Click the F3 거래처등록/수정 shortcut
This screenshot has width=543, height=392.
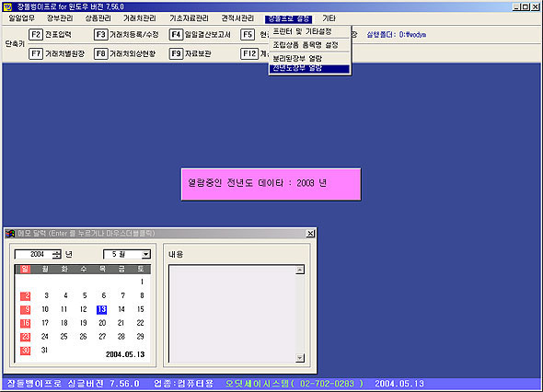pos(126,35)
